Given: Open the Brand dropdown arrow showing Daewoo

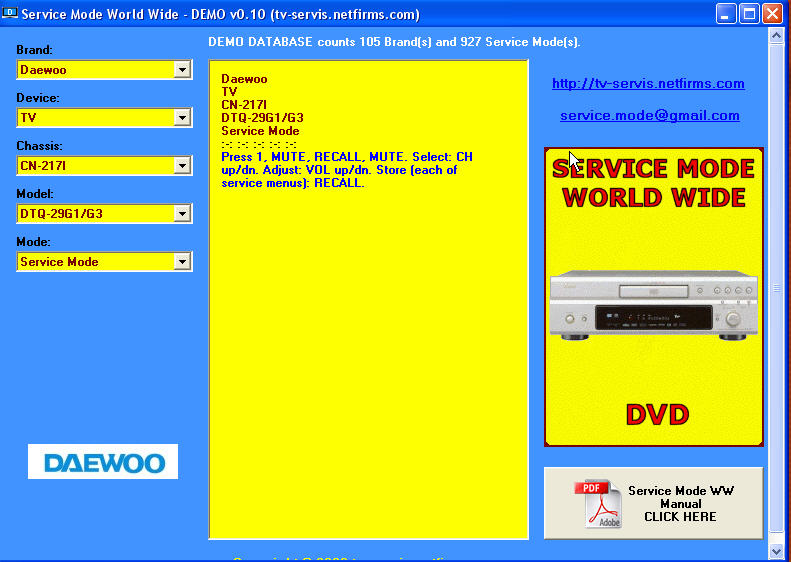Looking at the screenshot, I should click(x=182, y=70).
